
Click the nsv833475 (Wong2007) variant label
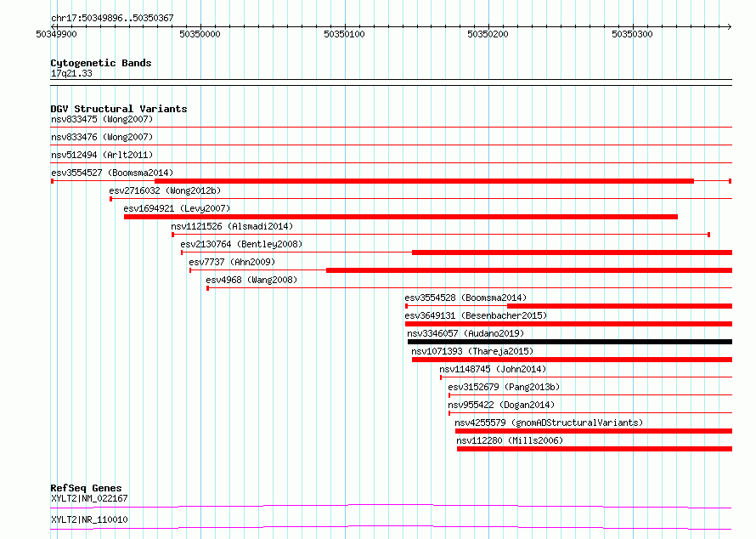[x=102, y=119]
